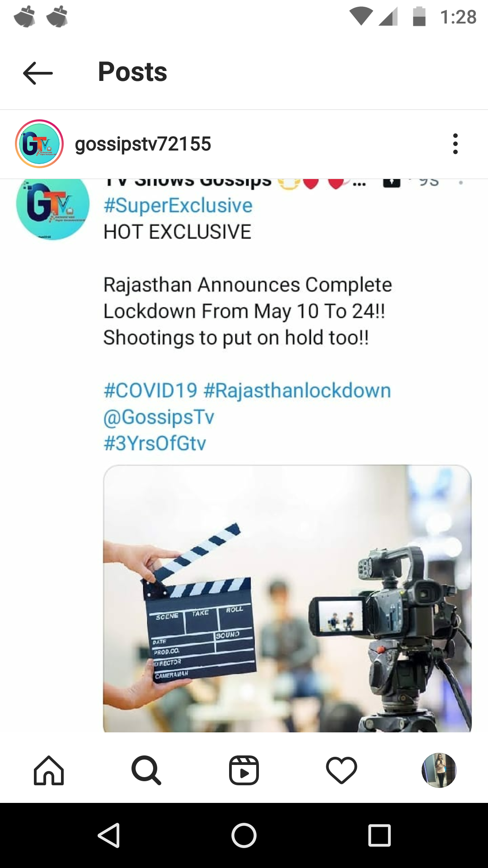Tap the Rajasthan lockdown announcement text
Screen dimensions: 488x868
tap(248, 311)
